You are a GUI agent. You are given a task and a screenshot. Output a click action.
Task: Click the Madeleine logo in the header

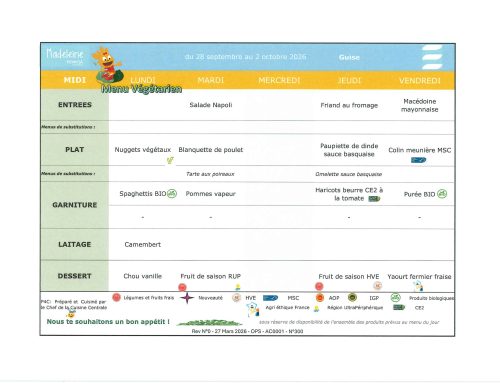[x=65, y=56]
